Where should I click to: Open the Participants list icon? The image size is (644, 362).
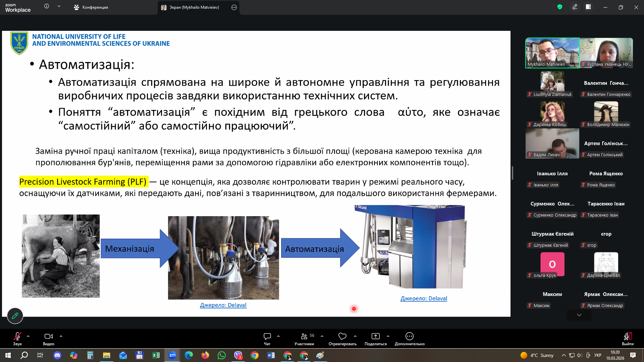click(304, 336)
